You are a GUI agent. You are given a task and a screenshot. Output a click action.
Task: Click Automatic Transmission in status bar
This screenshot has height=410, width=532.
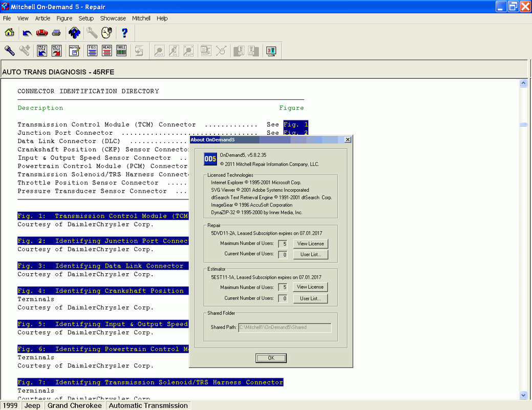coord(148,405)
